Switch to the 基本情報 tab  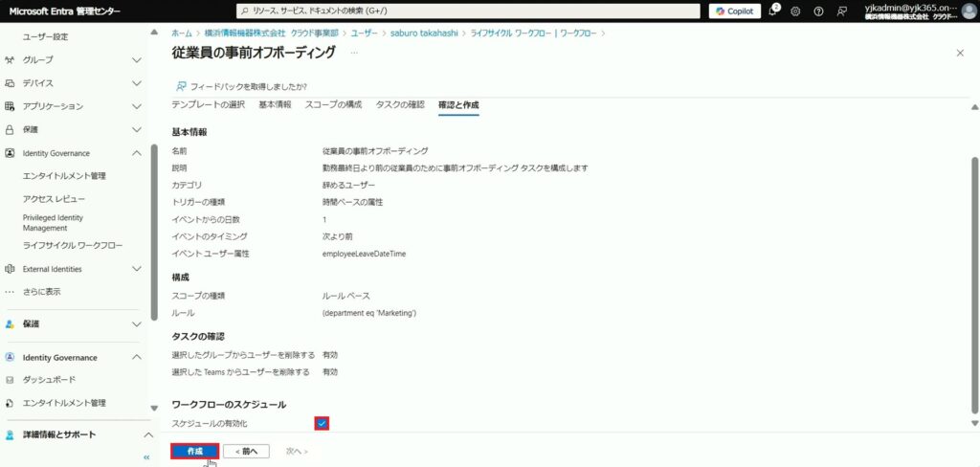275,104
